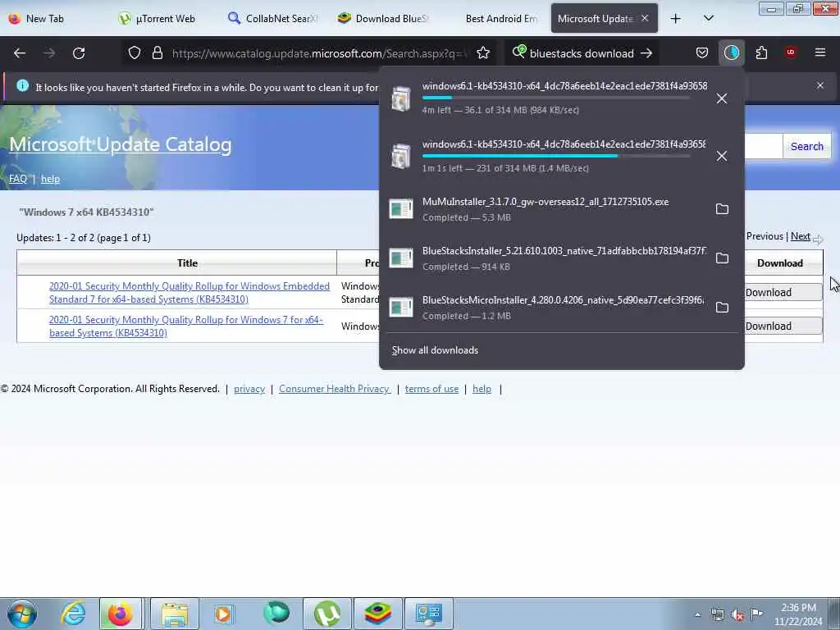Open the Windows Start menu
This screenshot has height=630, width=840.
[x=21, y=614]
